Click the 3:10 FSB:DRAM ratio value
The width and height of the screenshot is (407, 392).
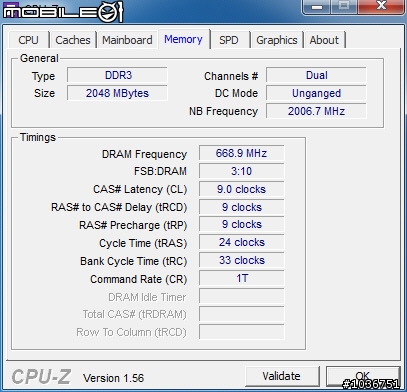click(x=242, y=171)
